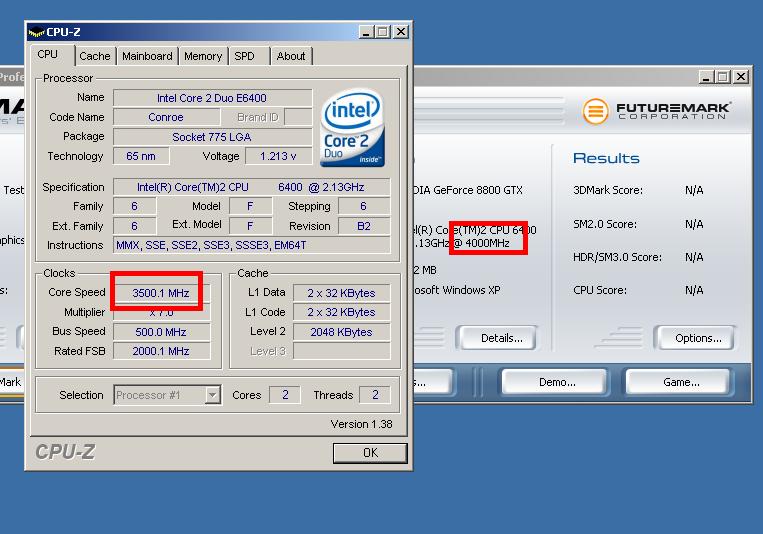
Task: Click the L1 Data value 2 x 32 KBytes
Action: (x=342, y=293)
